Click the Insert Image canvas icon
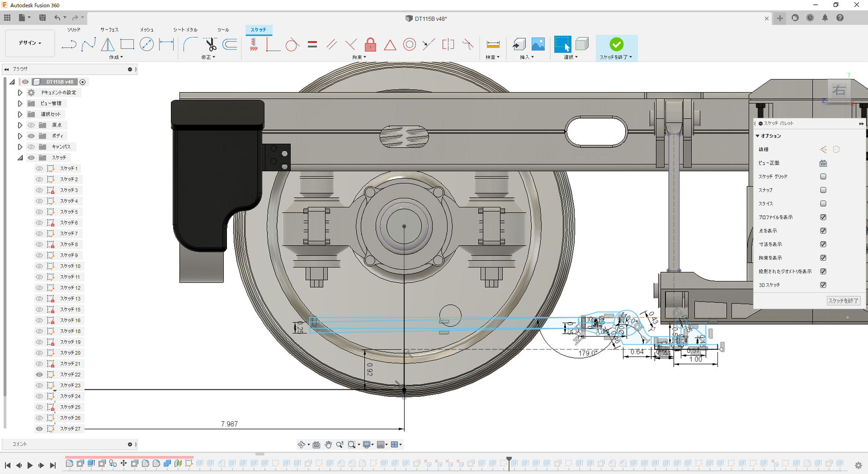This screenshot has height=474, width=868. 538,44
